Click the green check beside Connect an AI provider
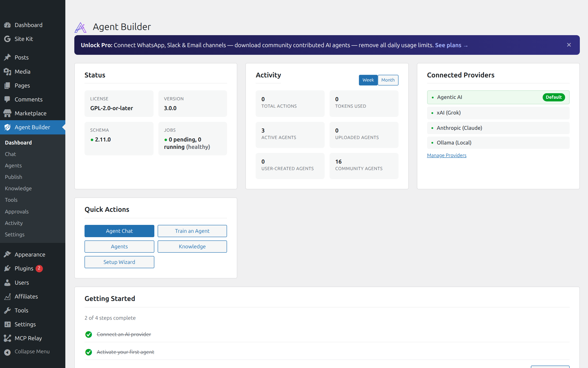Screen dimensions: 588x368 click(88, 334)
